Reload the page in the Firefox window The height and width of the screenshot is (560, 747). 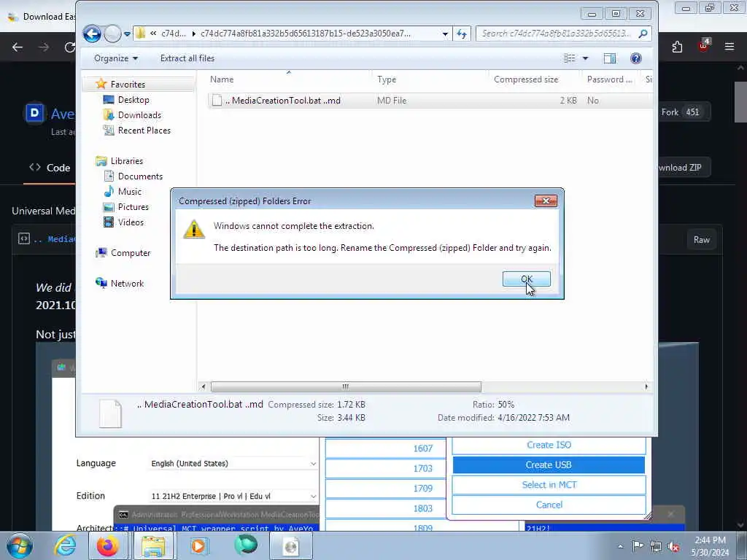pyautogui.click(x=70, y=47)
